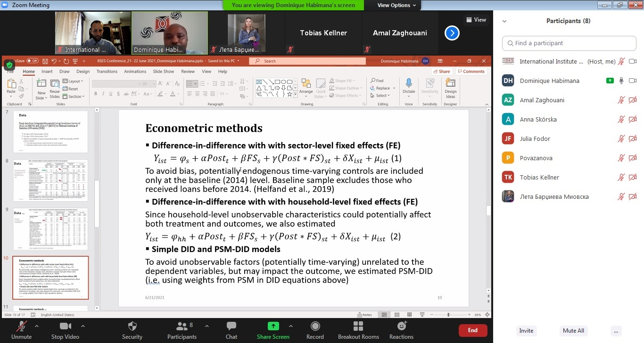Screen dimensions: 644x343
Task: Select Normal view button in status bar
Action: pyautogui.click(x=384, y=315)
